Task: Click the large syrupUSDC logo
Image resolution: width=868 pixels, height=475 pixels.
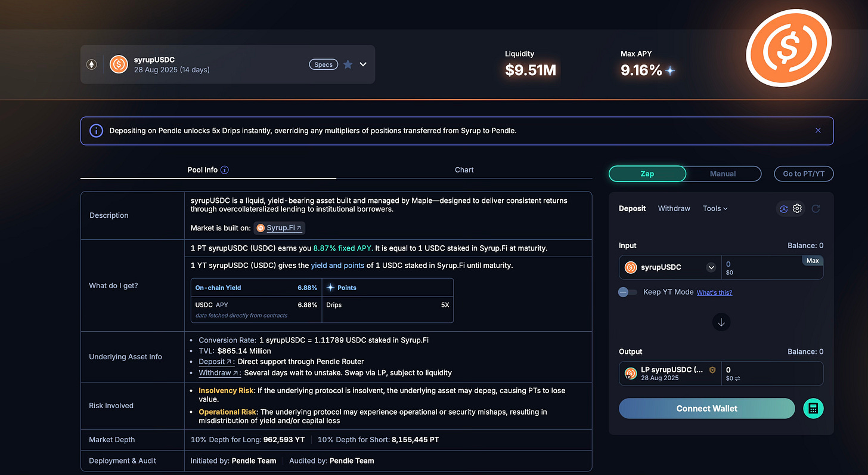Action: [789, 48]
